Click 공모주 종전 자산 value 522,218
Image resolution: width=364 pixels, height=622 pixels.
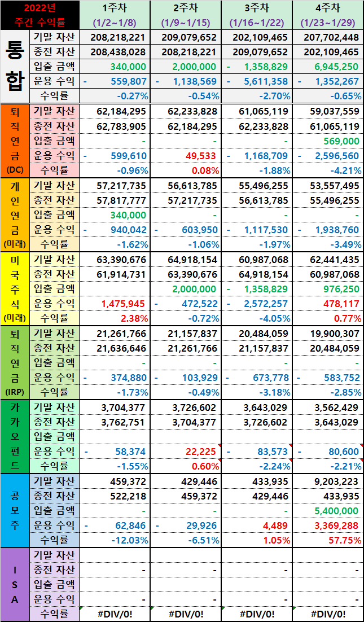[x=115, y=497]
